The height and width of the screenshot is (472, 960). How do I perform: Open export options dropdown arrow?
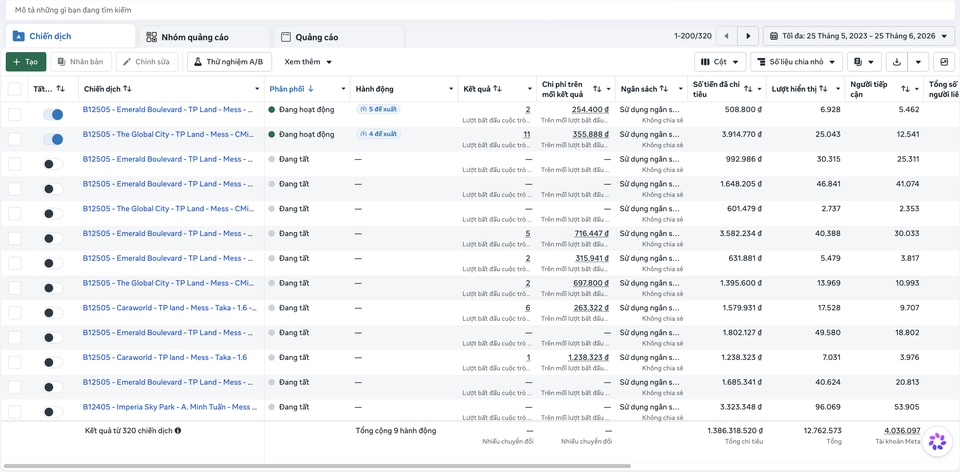pos(918,62)
